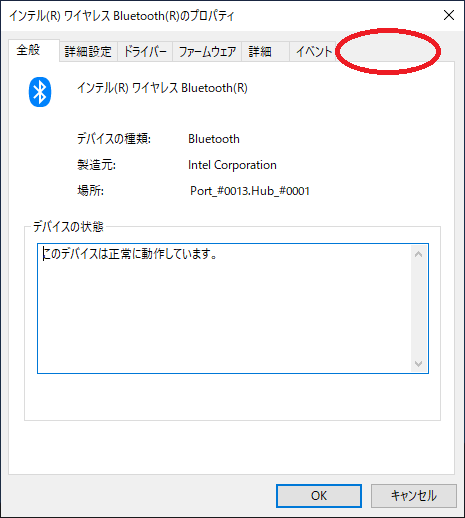Click the Bluetooth device type value
This screenshot has width=465, height=518.
click(x=214, y=139)
